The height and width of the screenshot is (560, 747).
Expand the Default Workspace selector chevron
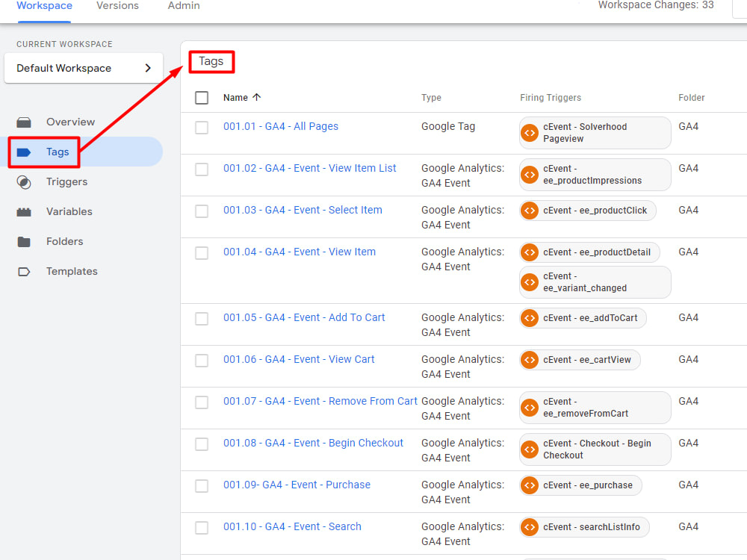(148, 68)
